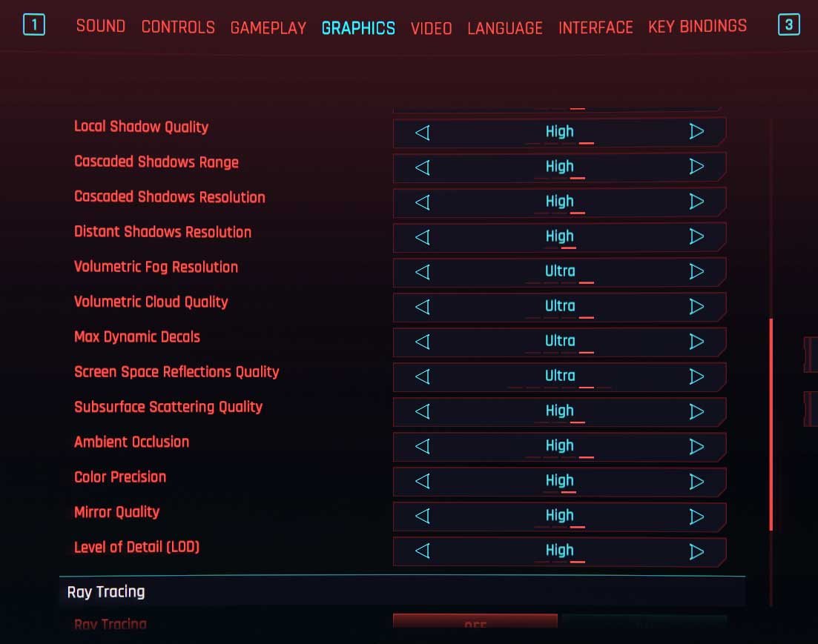The image size is (818, 644).
Task: Decrease Cascaded Shadows Resolution with left arrow
Action: (422, 202)
